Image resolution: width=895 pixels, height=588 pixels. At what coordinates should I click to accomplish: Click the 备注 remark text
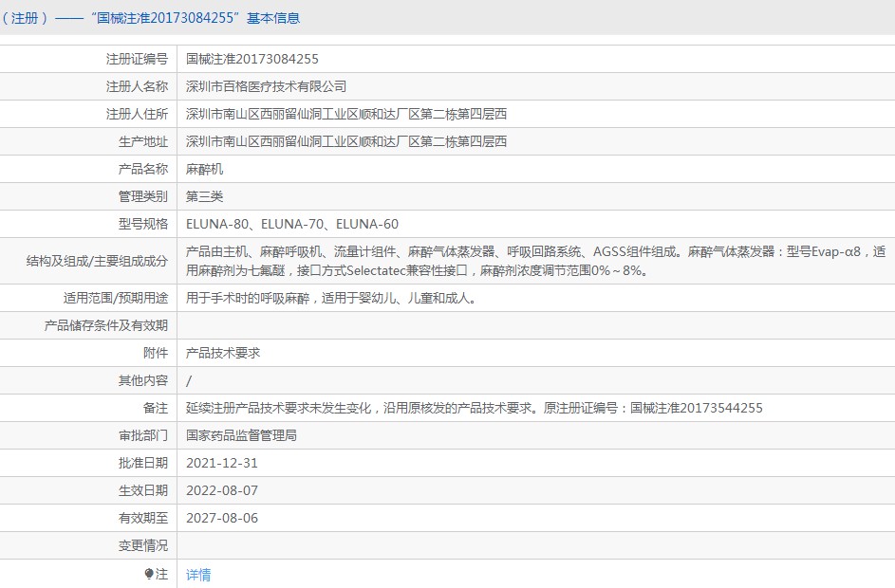(474, 408)
